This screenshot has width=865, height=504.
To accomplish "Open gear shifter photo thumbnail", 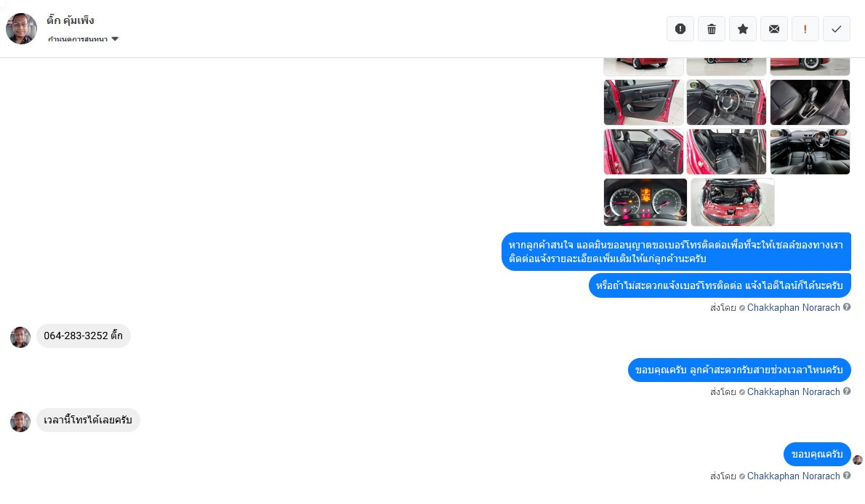I will click(x=810, y=102).
